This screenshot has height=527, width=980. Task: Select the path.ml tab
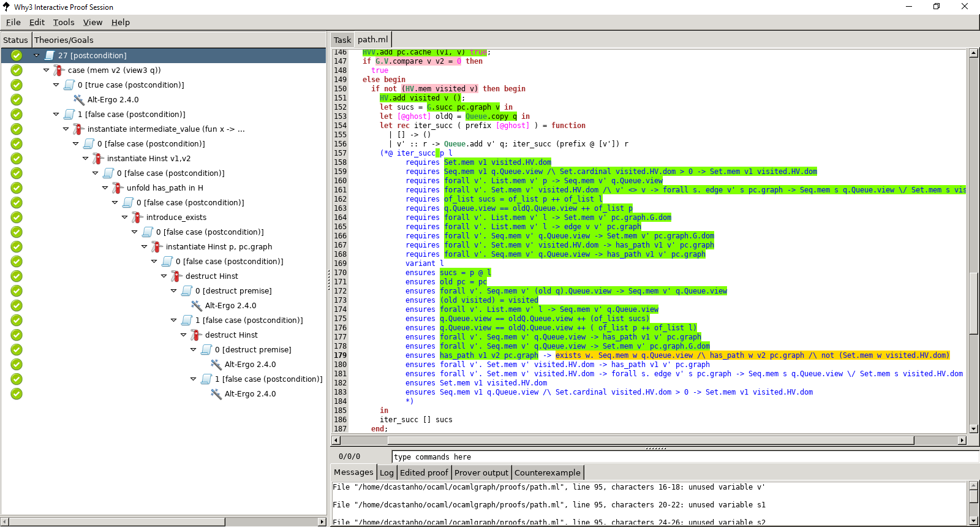pos(372,39)
